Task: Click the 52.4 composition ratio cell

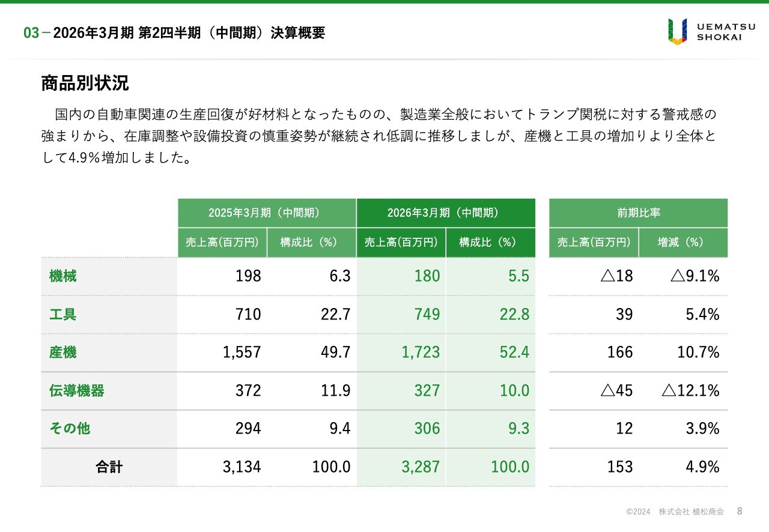Action: (x=514, y=352)
